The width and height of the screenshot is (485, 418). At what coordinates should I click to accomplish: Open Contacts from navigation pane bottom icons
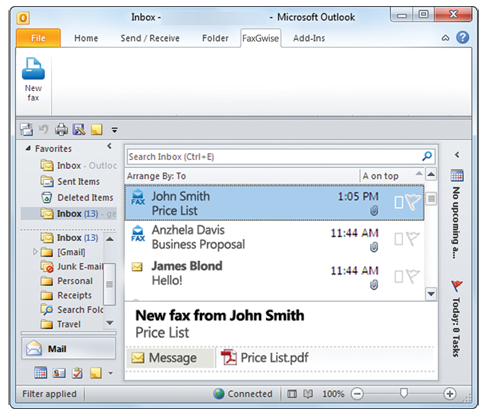pos(59,373)
